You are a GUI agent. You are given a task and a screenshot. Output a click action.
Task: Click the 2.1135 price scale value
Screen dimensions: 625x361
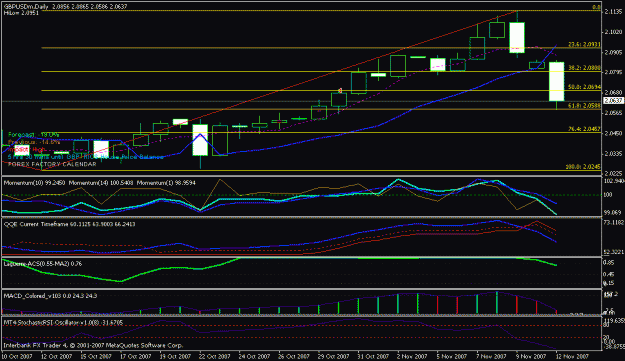613,12
